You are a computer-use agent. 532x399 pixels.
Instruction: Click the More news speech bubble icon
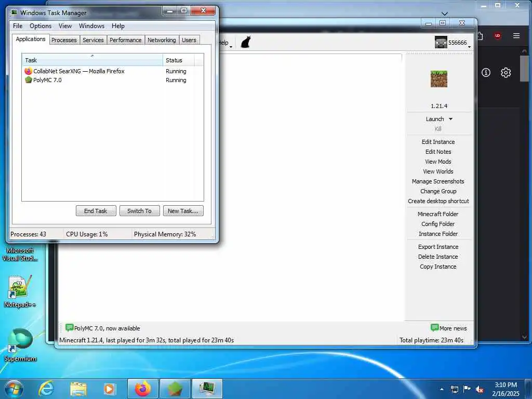pyautogui.click(x=435, y=328)
